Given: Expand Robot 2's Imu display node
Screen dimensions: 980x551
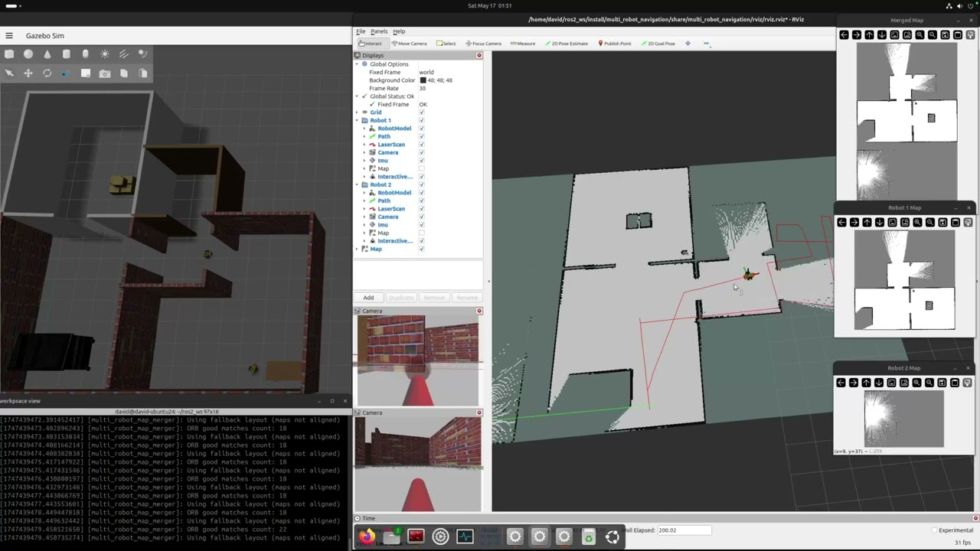Looking at the screenshot, I should (x=364, y=225).
